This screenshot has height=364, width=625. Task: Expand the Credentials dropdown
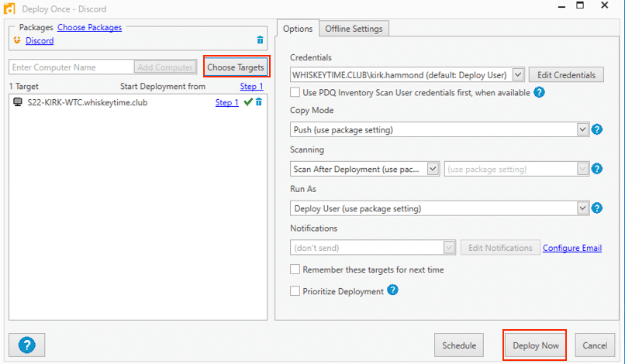coord(518,74)
